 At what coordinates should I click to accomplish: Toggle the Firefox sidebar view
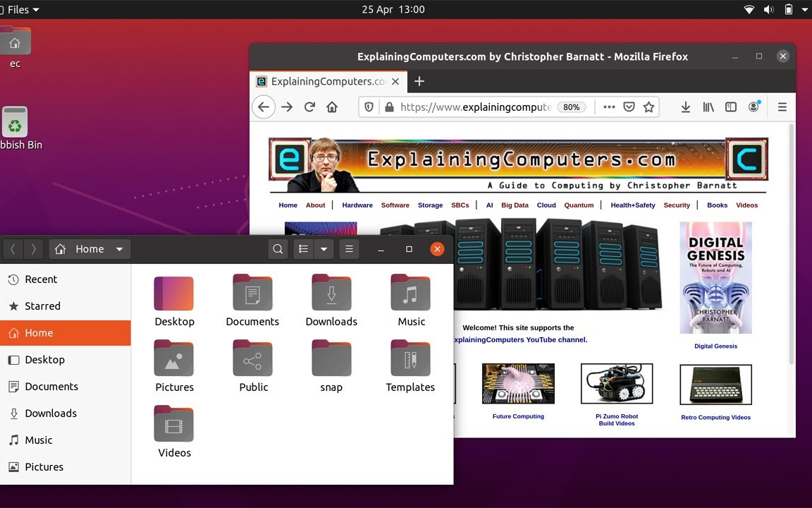[731, 107]
